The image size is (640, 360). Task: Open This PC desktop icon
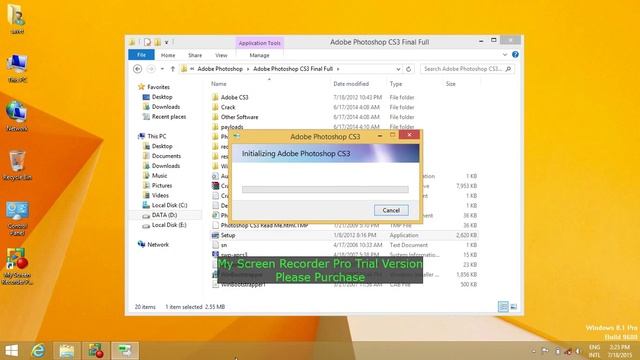click(x=17, y=68)
